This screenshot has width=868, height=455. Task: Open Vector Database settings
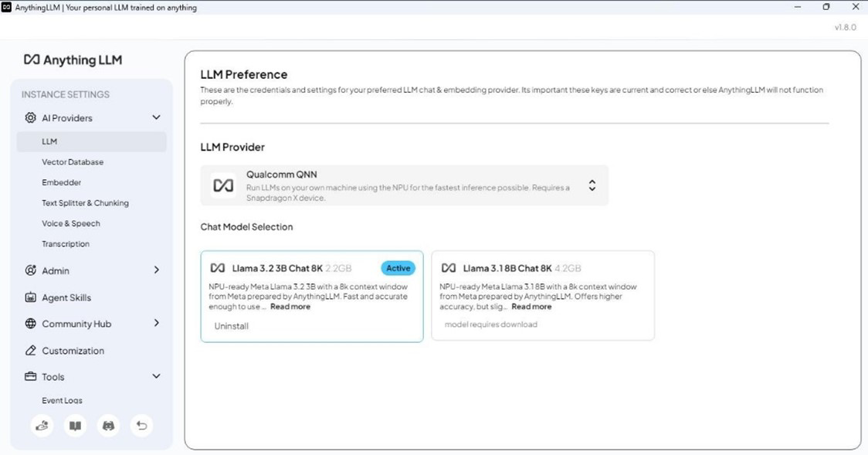click(73, 162)
